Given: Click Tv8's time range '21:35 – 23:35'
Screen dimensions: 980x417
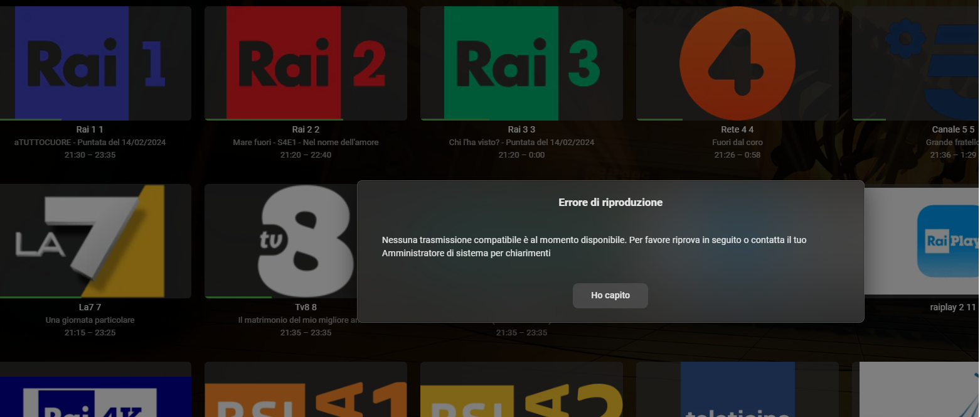Looking at the screenshot, I should 306,332.
